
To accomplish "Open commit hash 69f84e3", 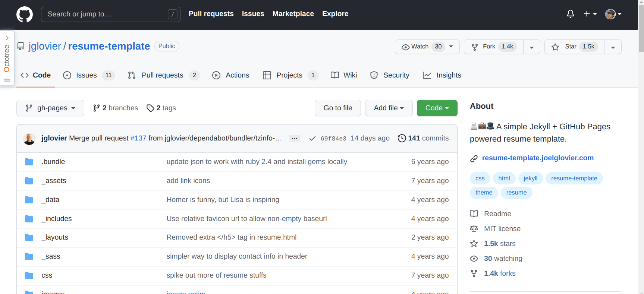I will (x=333, y=139).
